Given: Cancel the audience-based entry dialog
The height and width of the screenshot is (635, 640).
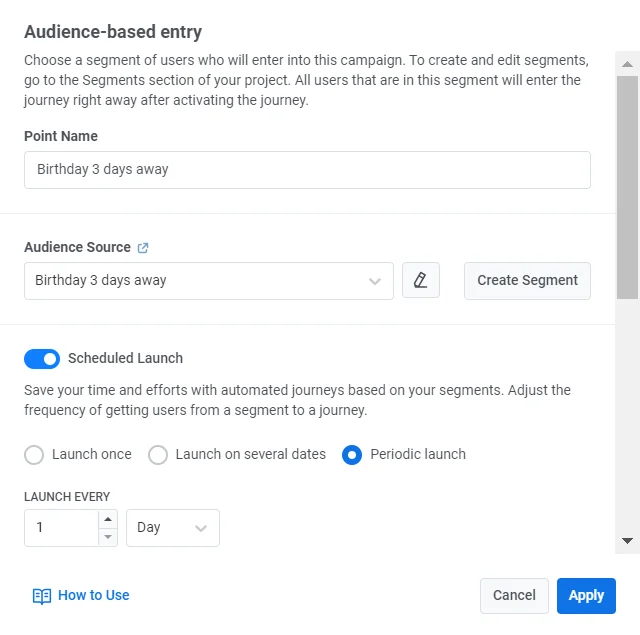Looking at the screenshot, I should point(514,595).
